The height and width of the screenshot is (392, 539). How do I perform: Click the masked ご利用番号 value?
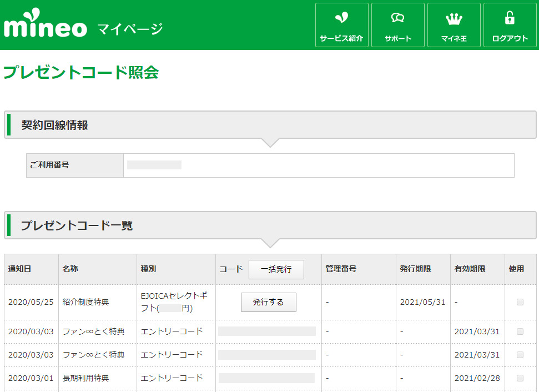coord(154,165)
